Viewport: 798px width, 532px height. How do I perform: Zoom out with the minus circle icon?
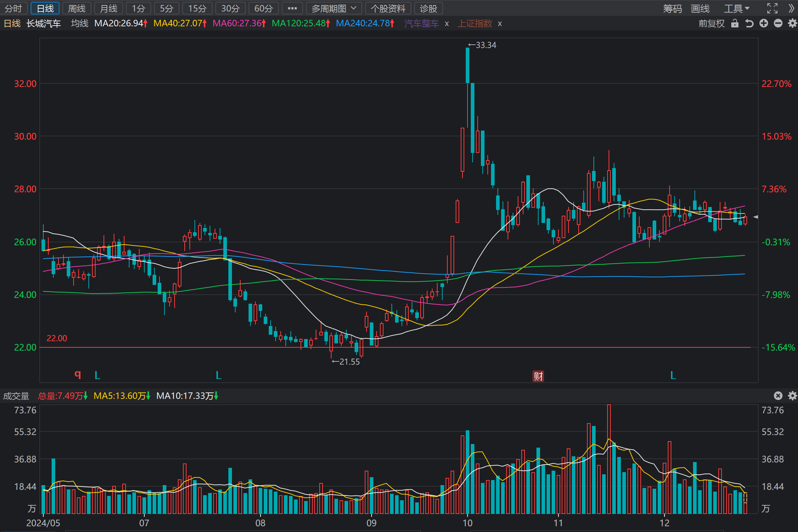(x=778, y=23)
